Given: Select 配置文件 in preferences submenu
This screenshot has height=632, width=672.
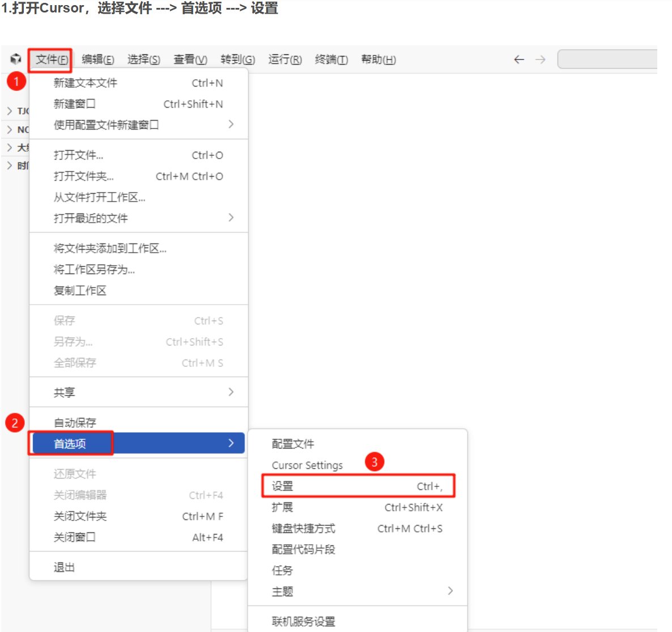Looking at the screenshot, I should pyautogui.click(x=358, y=444).
